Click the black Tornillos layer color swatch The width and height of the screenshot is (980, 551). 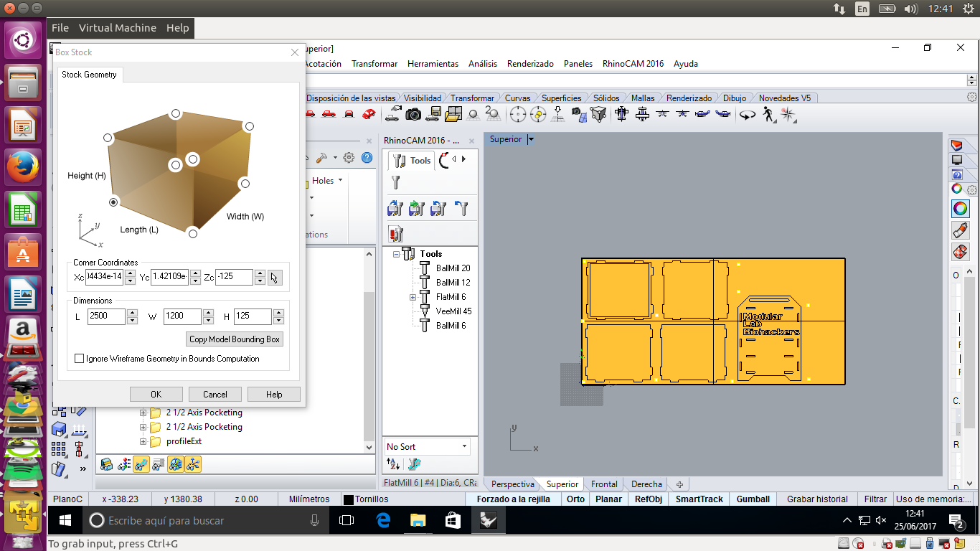[x=348, y=499]
